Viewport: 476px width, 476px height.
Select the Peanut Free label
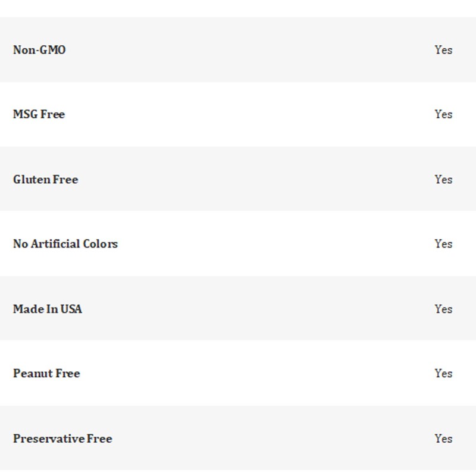click(x=46, y=374)
